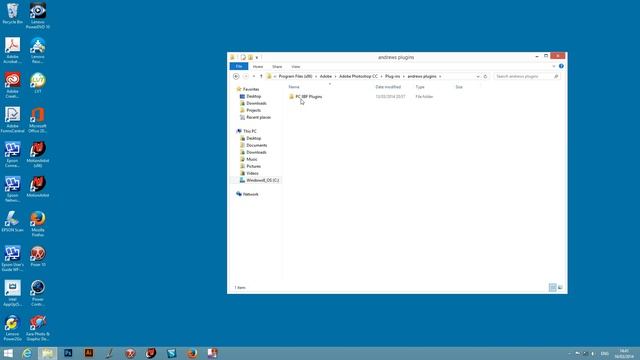Refresh the current folder view
Screen dimensions: 640x360
(x=485, y=76)
